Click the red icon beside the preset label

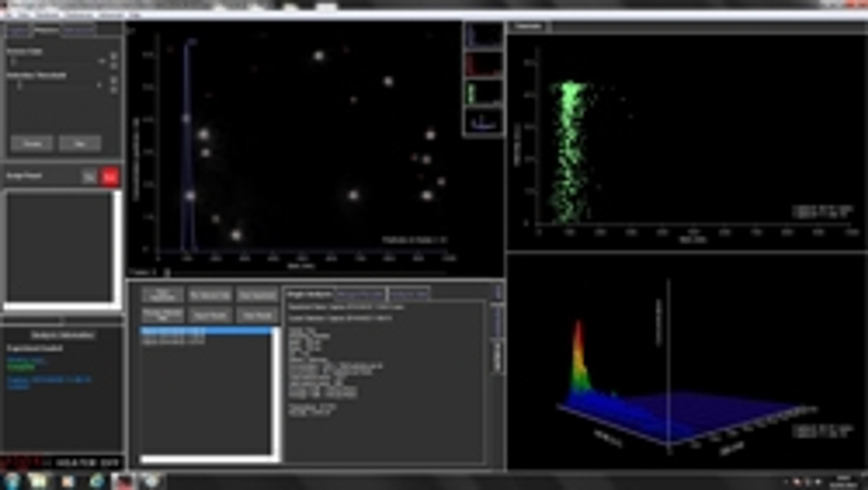[110, 176]
